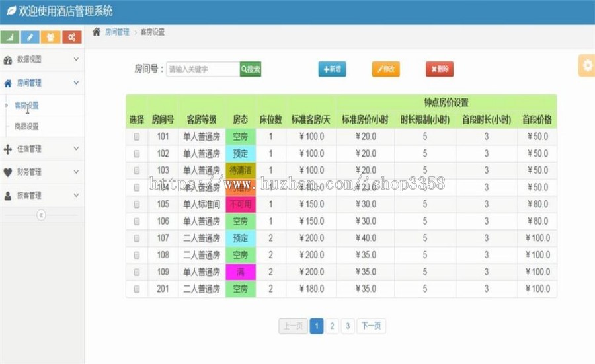Click the green 搜索 search button
Image resolution: width=595 pixels, height=364 pixels.
[x=251, y=69]
